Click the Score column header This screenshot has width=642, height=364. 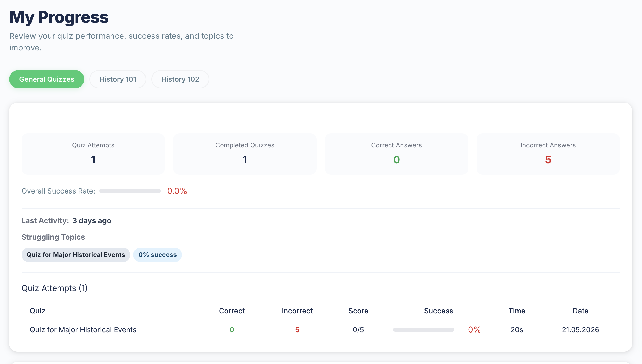358,311
